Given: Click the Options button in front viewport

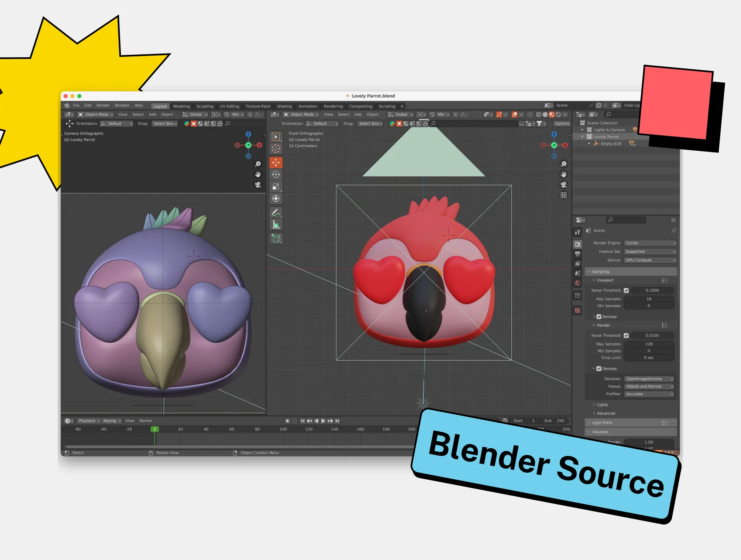Looking at the screenshot, I should (562, 124).
